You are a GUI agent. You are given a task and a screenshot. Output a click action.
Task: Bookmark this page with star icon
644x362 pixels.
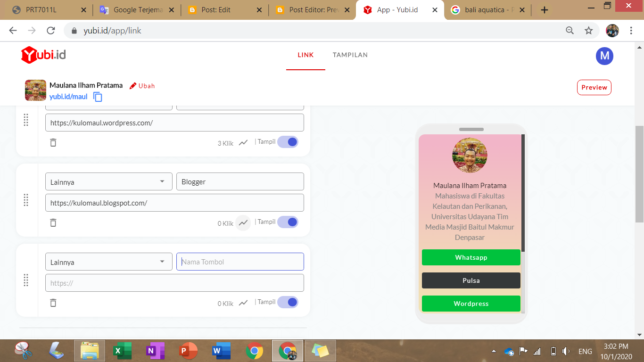[588, 31]
